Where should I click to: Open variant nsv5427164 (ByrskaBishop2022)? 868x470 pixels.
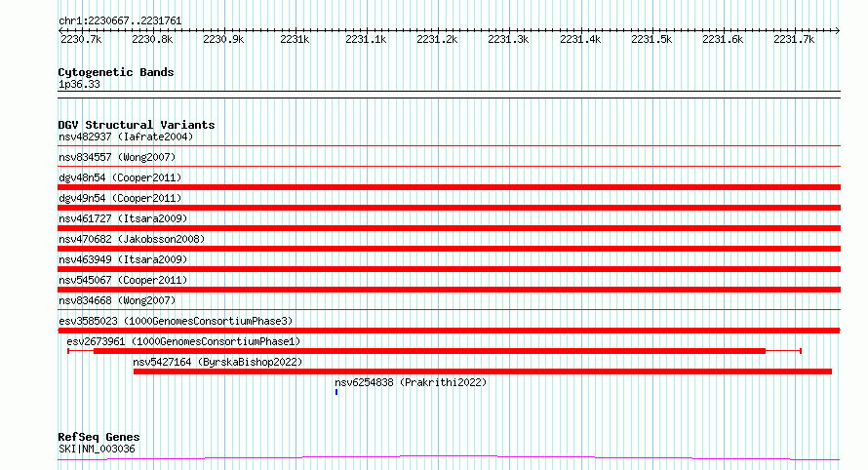click(x=217, y=362)
